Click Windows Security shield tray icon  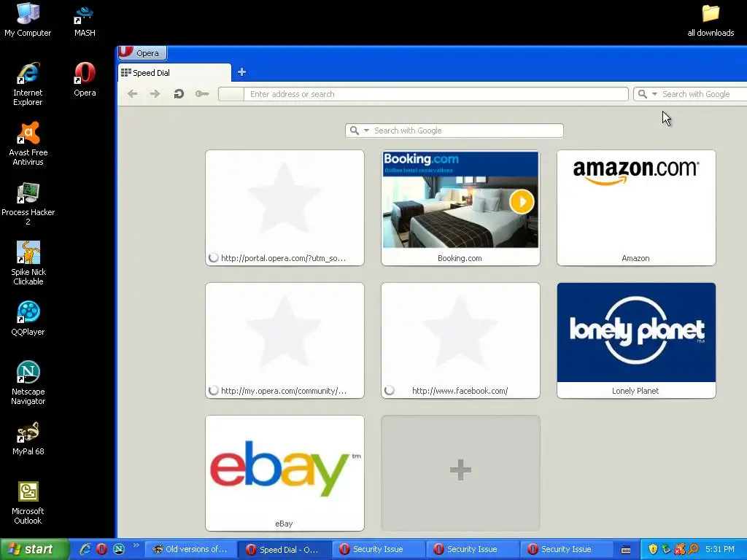coord(653,549)
